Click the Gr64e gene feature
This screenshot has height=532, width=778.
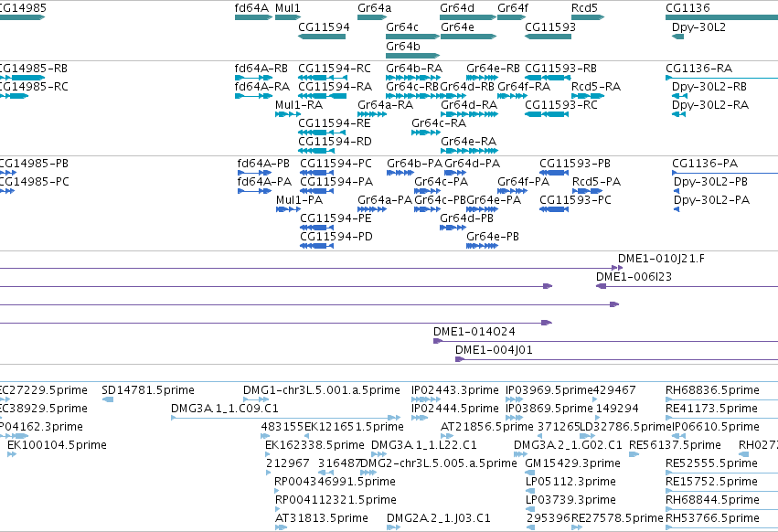pos(468,37)
